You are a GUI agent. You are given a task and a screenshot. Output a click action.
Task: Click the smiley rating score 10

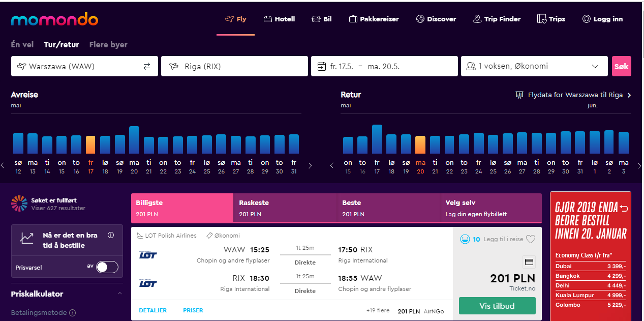click(x=470, y=239)
